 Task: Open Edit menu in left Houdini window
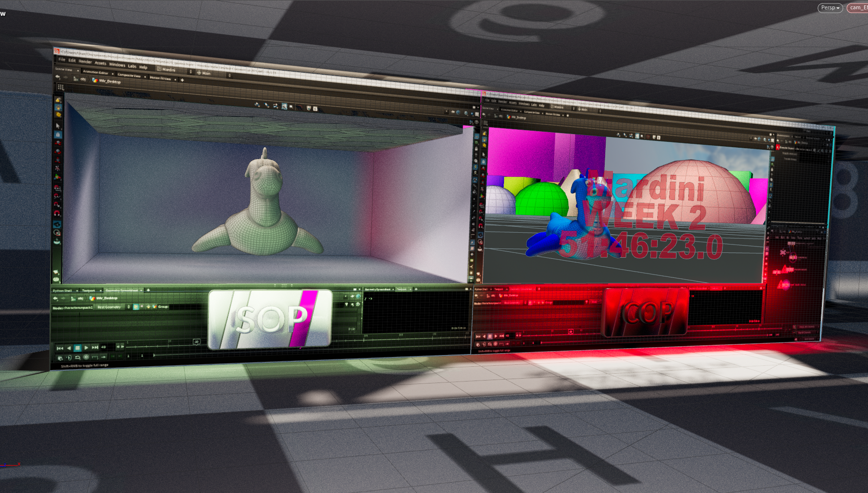click(72, 60)
